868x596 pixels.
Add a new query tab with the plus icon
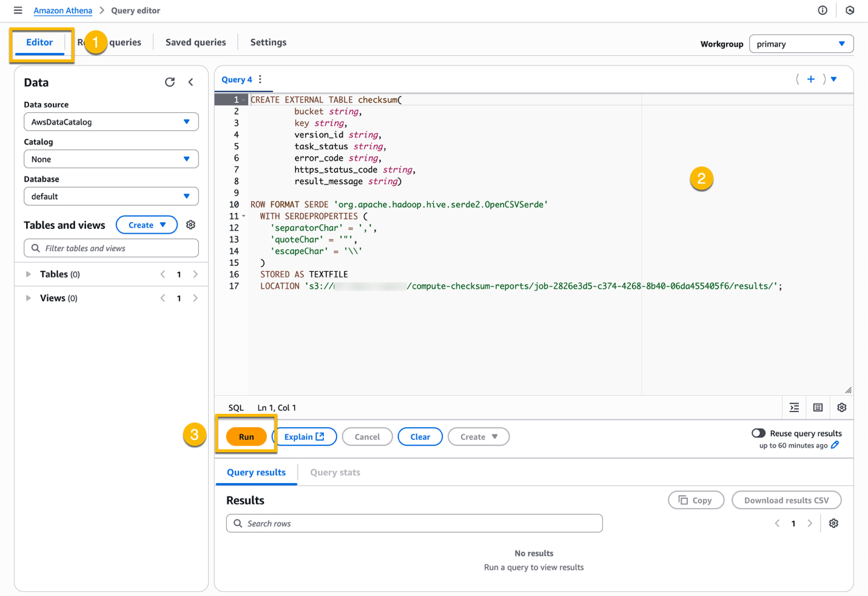point(811,79)
